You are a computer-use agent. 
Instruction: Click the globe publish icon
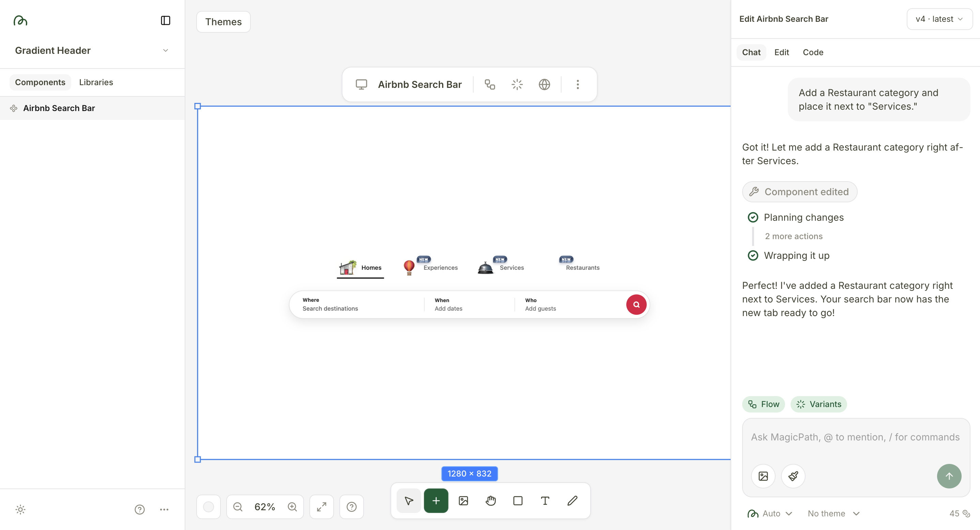[544, 84]
